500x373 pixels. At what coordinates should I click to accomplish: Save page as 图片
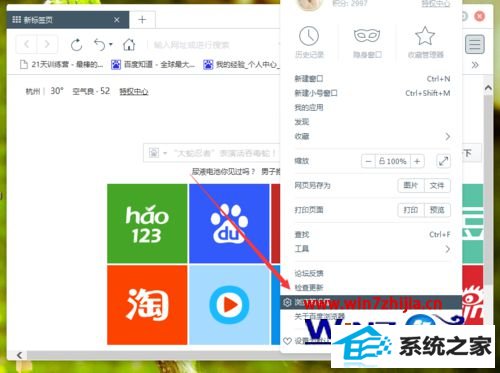pos(411,185)
